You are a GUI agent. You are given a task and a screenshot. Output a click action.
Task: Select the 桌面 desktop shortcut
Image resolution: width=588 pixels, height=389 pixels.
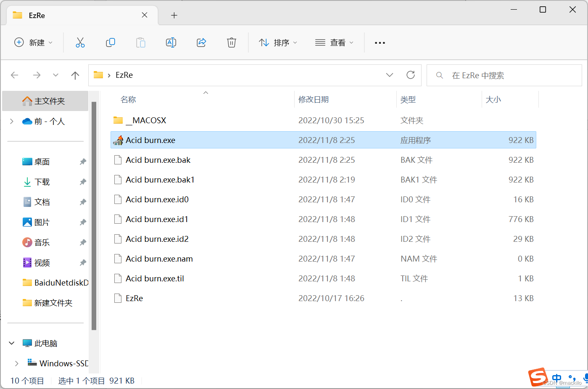pos(42,162)
